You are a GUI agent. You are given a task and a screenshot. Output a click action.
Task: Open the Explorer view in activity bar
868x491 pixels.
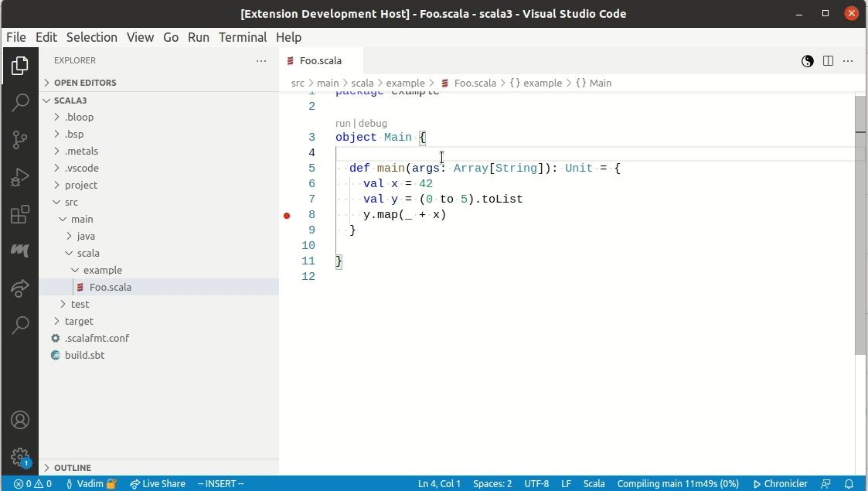[20, 65]
